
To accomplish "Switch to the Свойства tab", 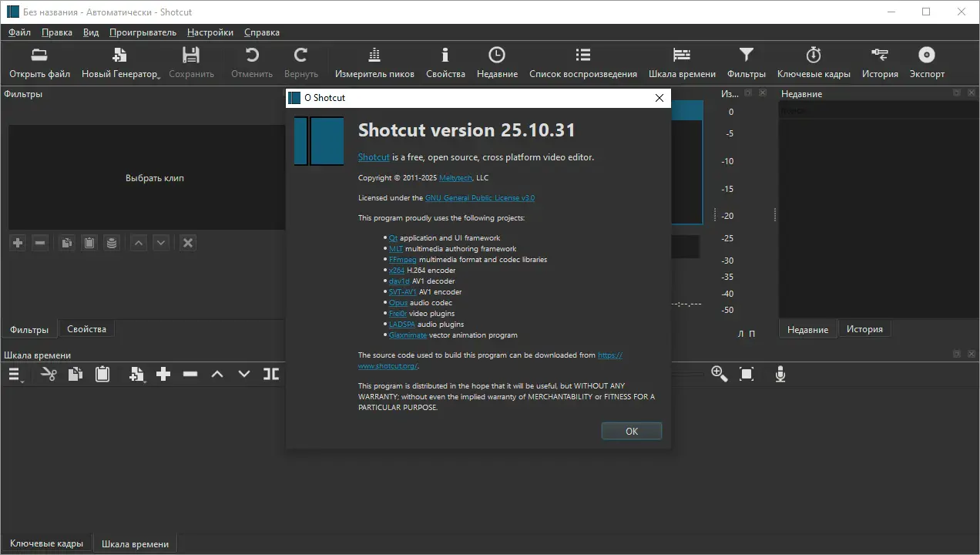I will [86, 329].
